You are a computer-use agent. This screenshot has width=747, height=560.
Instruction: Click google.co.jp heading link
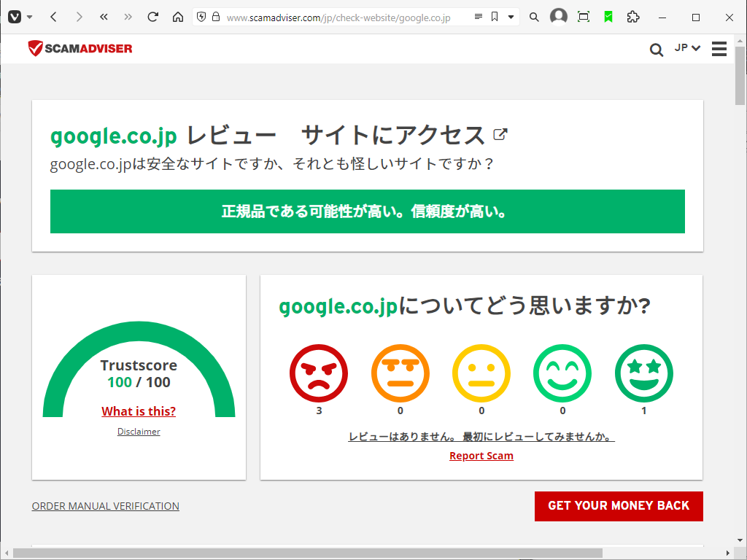coord(113,136)
